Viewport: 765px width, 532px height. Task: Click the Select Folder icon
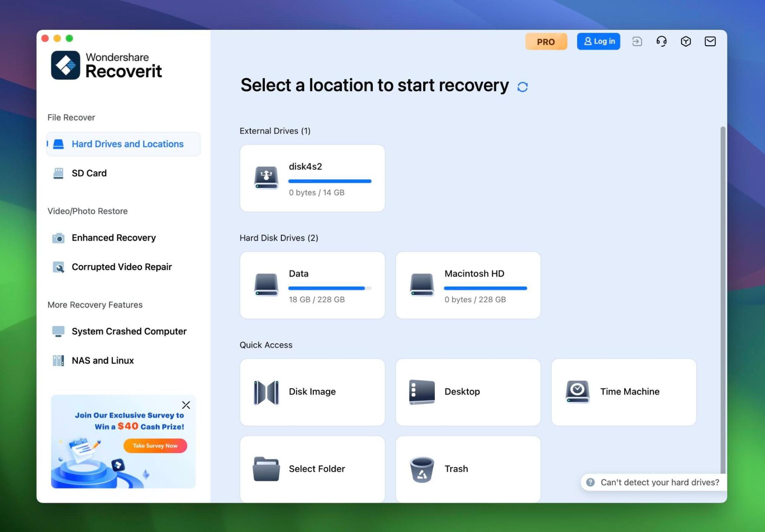pyautogui.click(x=266, y=469)
